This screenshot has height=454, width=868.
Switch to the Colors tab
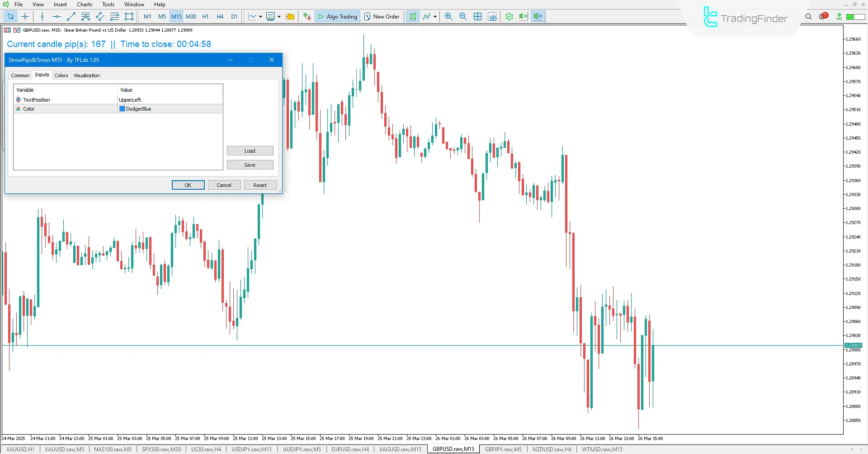pyautogui.click(x=61, y=75)
